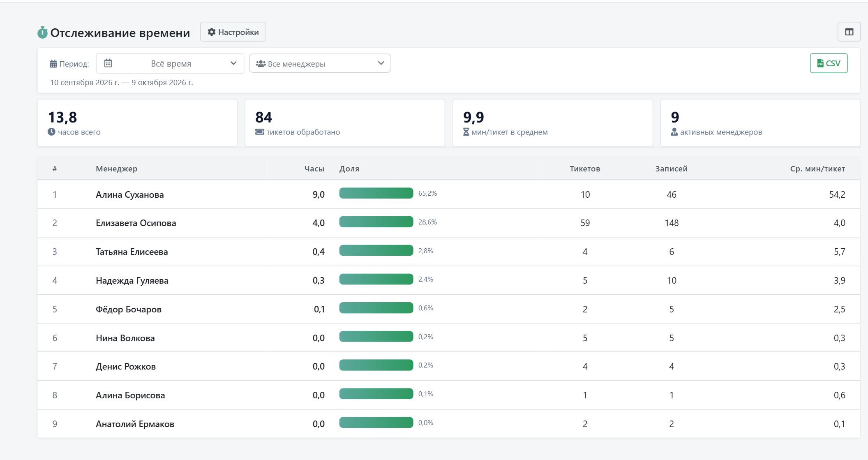Screen dimensions: 868x460
Task: Select manager Анатолий Ермаков
Action: click(x=135, y=424)
